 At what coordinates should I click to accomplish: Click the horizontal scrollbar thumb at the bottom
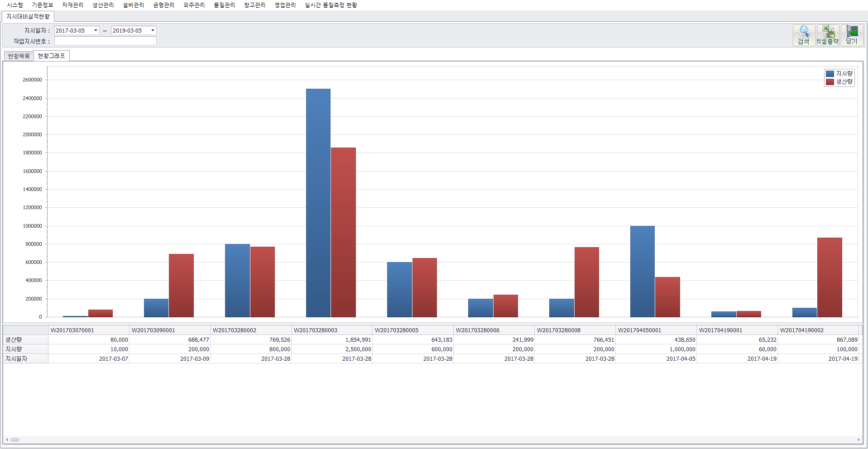(15, 439)
